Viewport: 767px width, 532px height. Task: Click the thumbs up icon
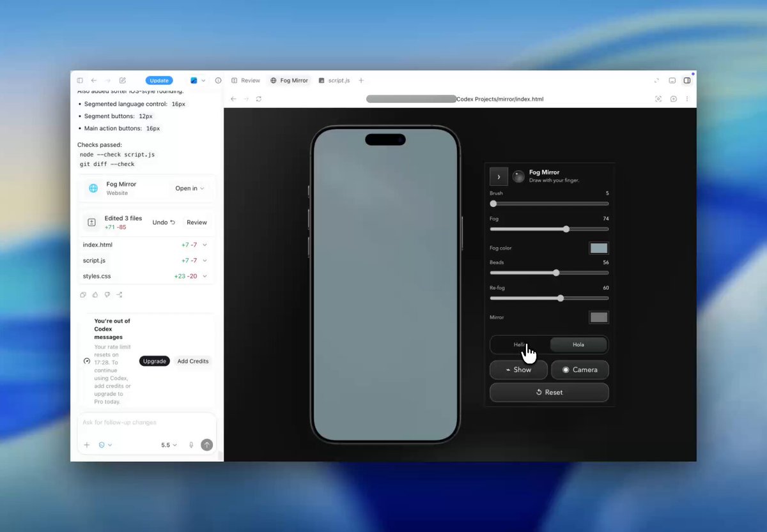pos(95,295)
